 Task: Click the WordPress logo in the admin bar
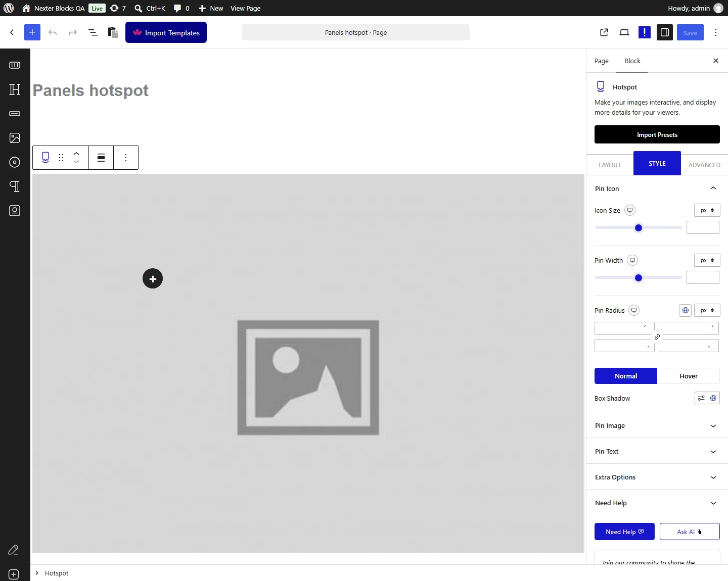(9, 8)
